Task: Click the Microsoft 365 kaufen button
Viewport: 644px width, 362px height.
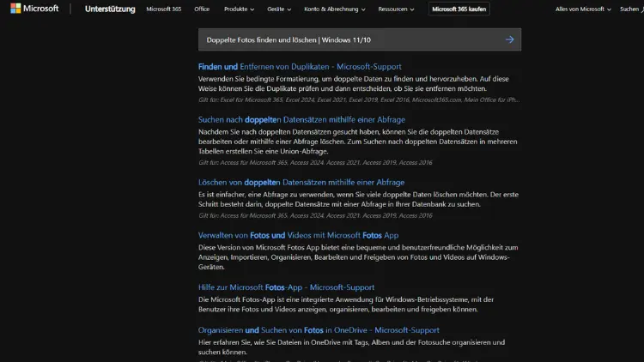Action: [x=459, y=9]
